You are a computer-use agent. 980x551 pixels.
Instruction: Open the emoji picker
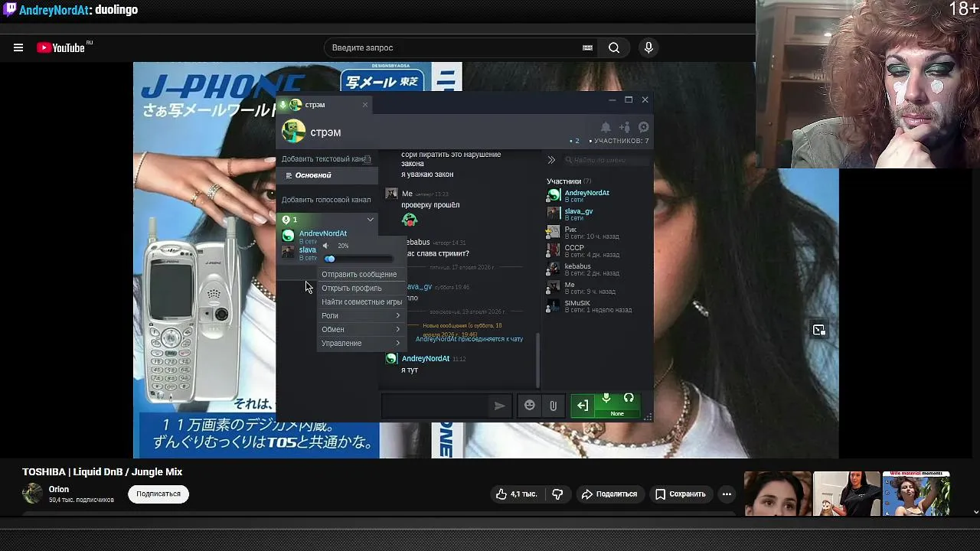pyautogui.click(x=530, y=406)
